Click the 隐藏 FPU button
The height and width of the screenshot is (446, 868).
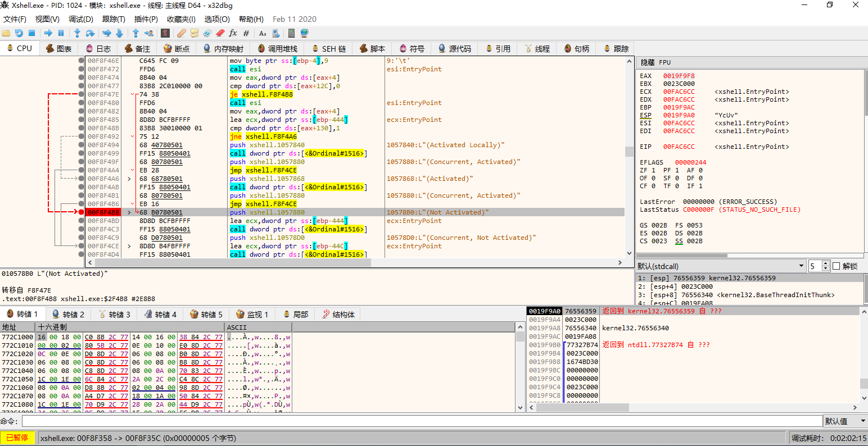click(x=655, y=62)
